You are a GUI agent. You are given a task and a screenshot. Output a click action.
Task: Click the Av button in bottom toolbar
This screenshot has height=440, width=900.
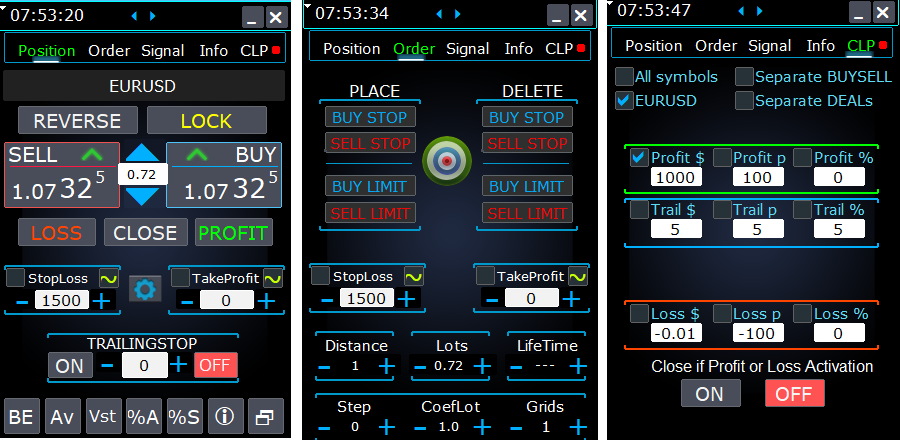click(63, 416)
